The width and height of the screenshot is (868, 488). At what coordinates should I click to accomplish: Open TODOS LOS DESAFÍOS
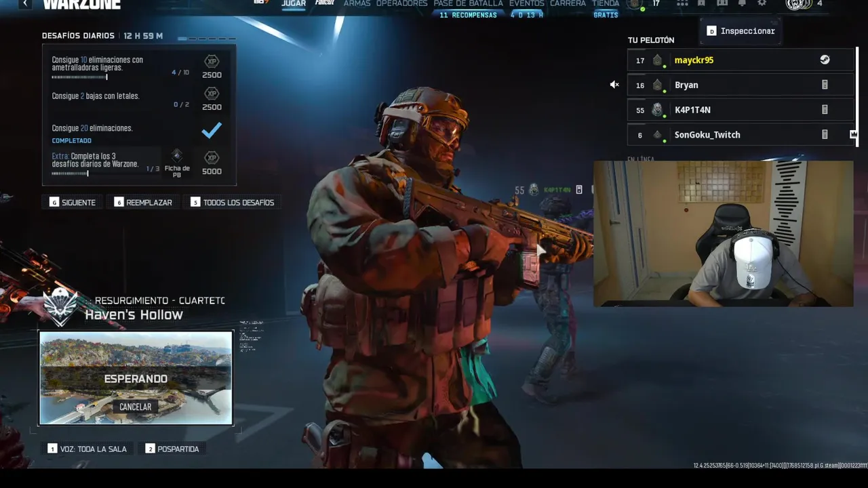[233, 202]
